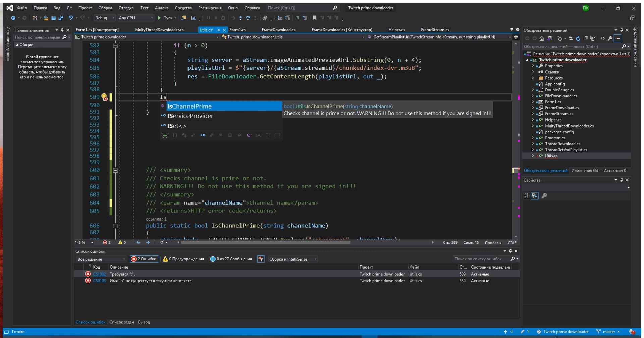This screenshot has height=338, width=644.
Task: Click the View Code icon in Solution Explorer
Action: 603,38
